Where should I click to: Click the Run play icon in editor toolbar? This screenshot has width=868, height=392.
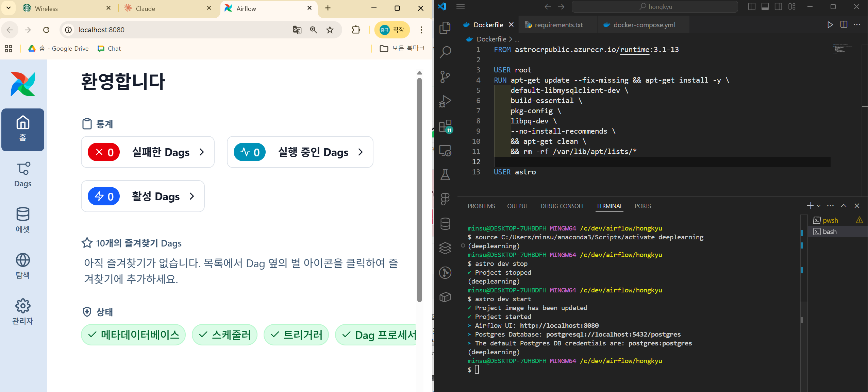830,24
